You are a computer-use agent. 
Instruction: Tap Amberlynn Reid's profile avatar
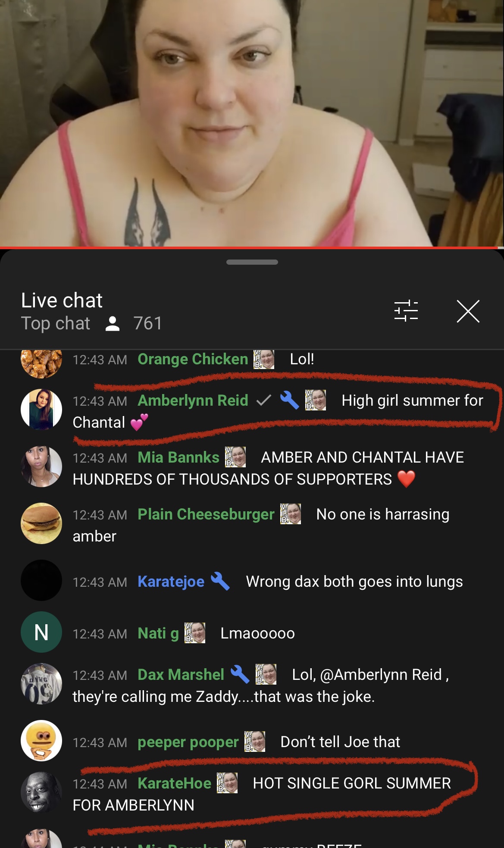point(41,410)
